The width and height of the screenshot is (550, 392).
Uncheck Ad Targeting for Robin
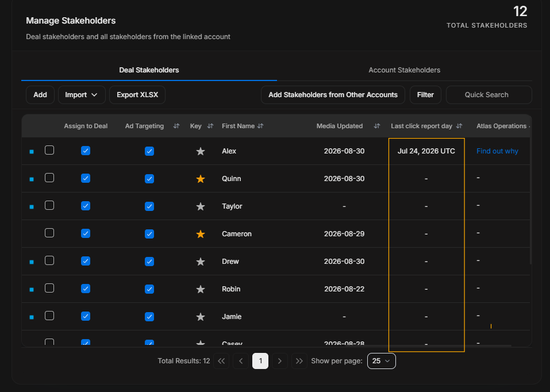pos(149,289)
